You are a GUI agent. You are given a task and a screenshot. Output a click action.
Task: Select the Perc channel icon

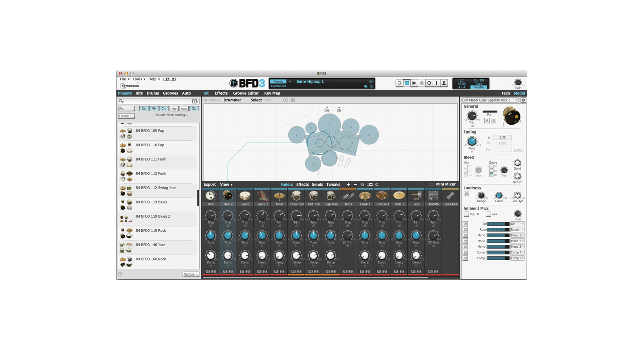pos(416,196)
